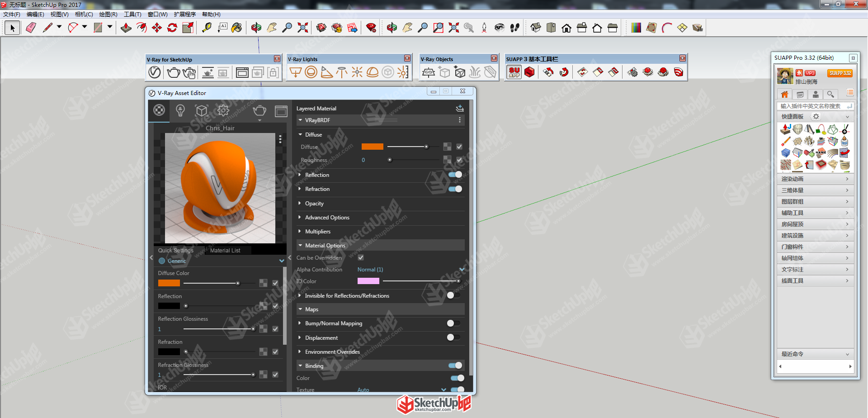Select the Zoom Extents tool
Screen dimensions: 868x418
point(303,28)
